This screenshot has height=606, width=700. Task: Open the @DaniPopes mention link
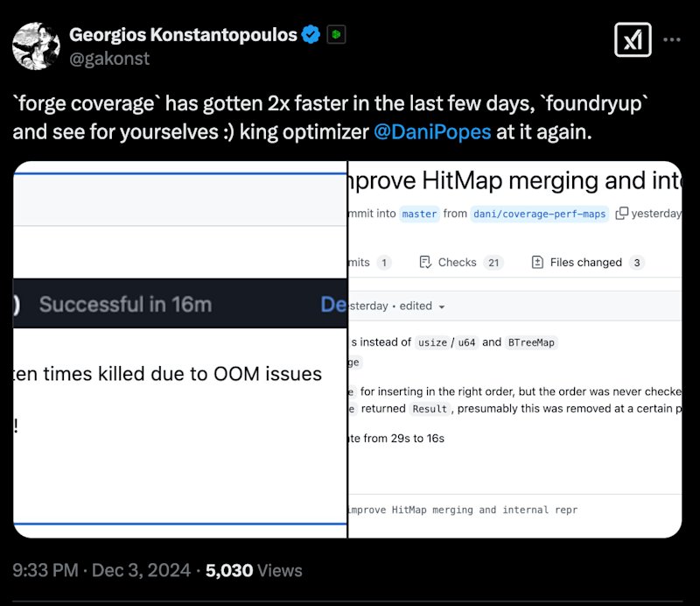click(x=432, y=132)
